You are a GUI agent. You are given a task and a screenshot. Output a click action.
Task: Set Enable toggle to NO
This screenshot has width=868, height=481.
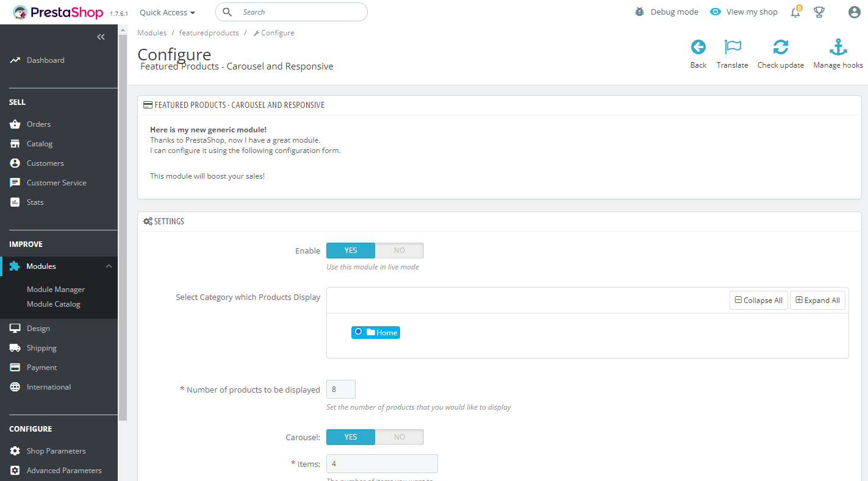[400, 251]
